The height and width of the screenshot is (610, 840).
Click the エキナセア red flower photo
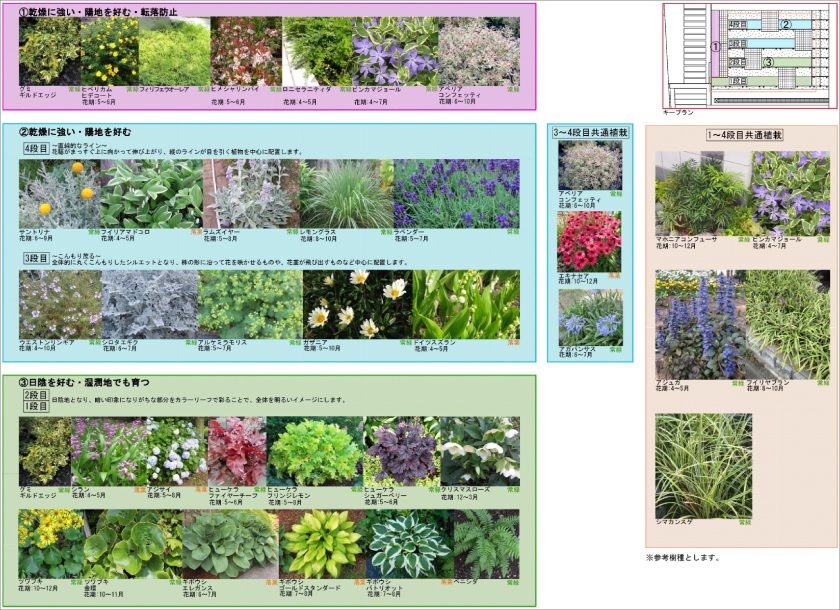click(589, 242)
